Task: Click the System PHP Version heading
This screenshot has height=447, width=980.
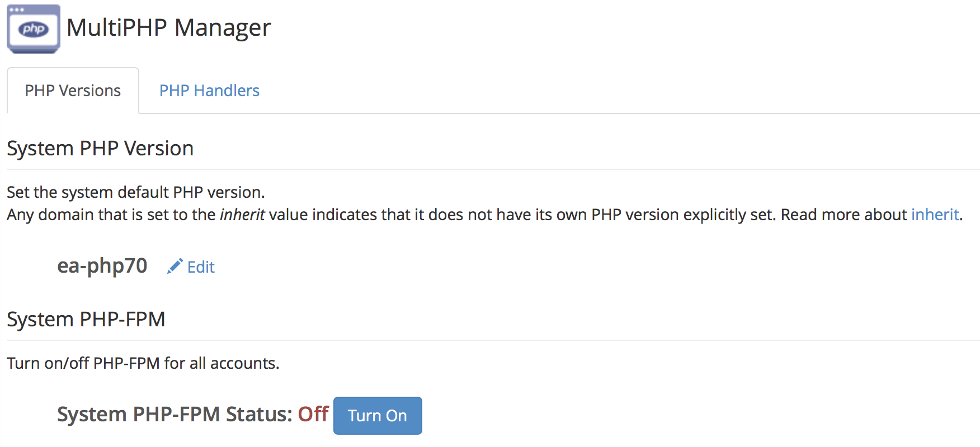Action: point(100,149)
